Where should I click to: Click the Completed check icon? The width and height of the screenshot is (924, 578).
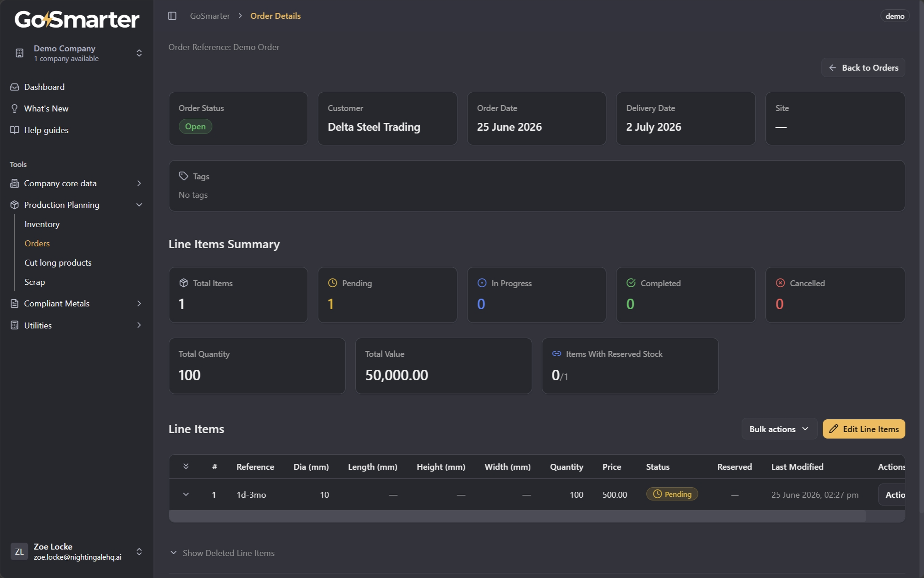[631, 283]
